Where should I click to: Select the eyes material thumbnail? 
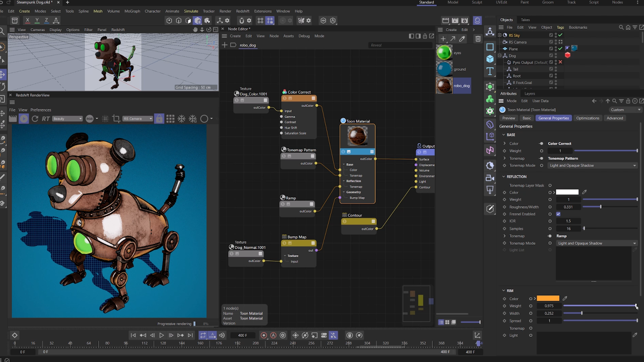point(444,53)
